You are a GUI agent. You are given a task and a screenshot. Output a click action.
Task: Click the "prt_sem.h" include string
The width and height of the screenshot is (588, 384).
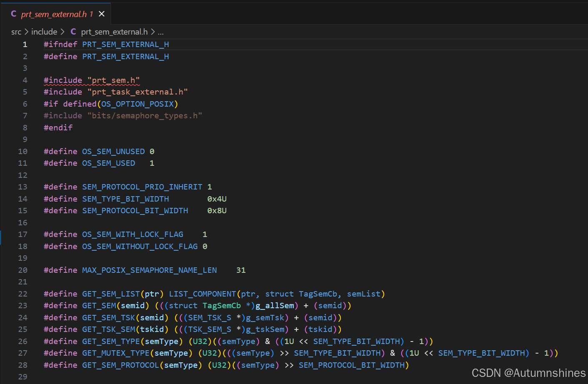pos(113,80)
